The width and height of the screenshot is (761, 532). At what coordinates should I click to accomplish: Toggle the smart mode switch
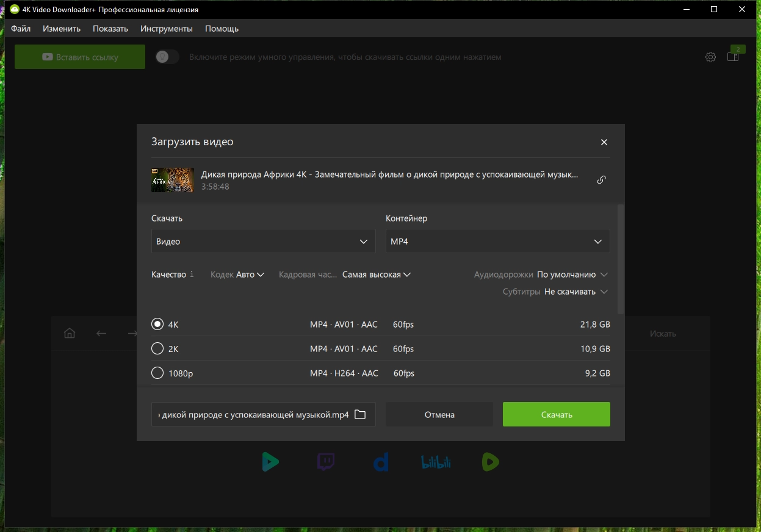[167, 57]
